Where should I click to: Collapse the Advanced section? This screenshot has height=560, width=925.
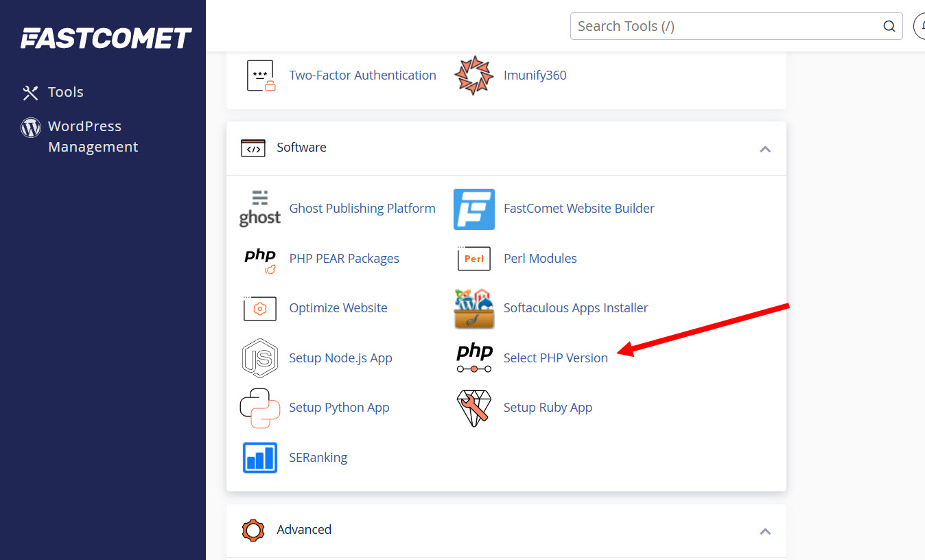(x=765, y=531)
